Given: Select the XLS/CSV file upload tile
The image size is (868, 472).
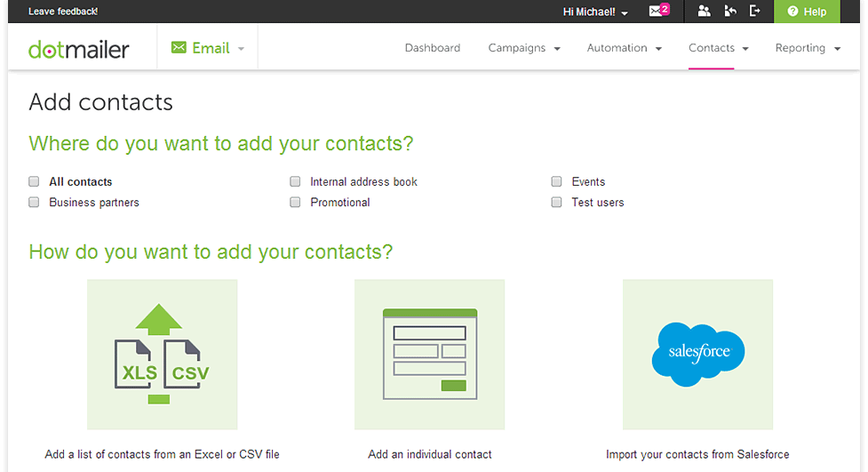Looking at the screenshot, I should (163, 355).
